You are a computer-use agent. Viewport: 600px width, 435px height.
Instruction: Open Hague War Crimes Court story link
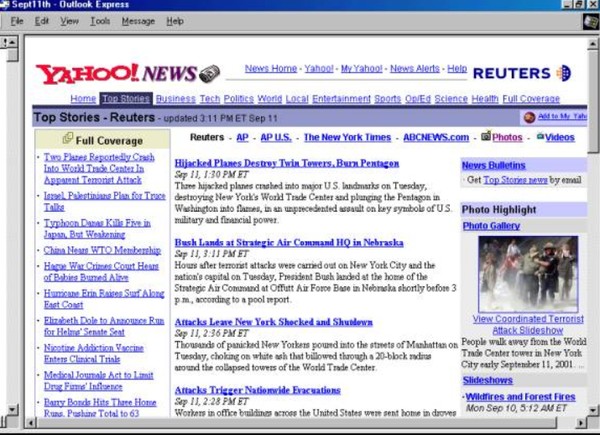click(x=101, y=272)
